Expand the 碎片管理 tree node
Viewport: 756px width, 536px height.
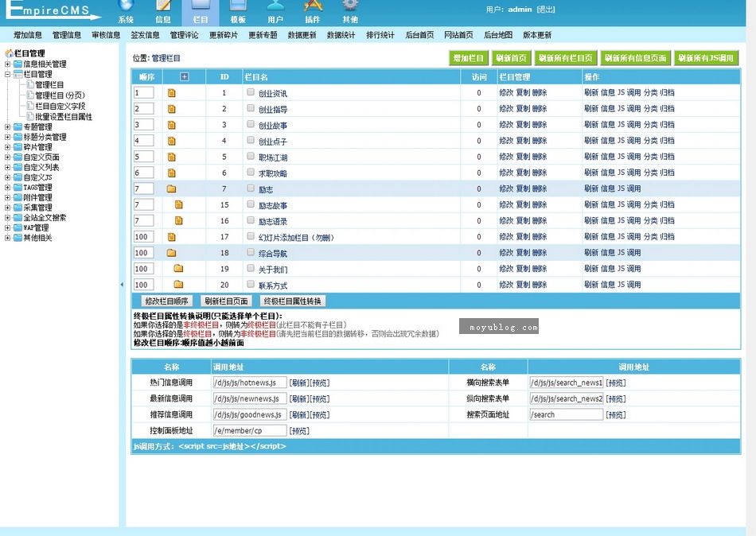tap(7, 147)
